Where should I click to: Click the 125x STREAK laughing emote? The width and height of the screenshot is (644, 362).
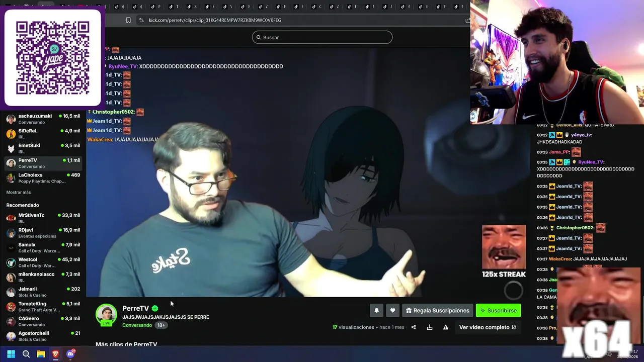click(x=504, y=247)
